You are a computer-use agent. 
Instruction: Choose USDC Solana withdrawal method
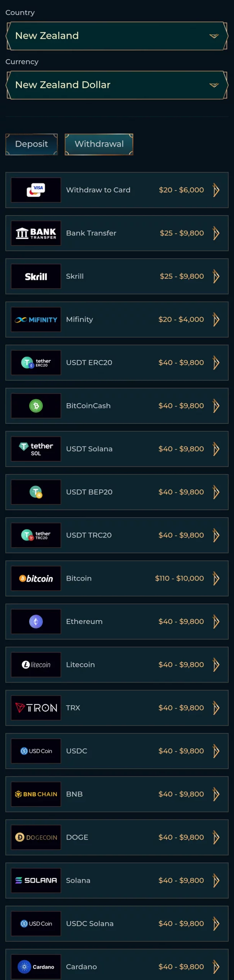117,924
